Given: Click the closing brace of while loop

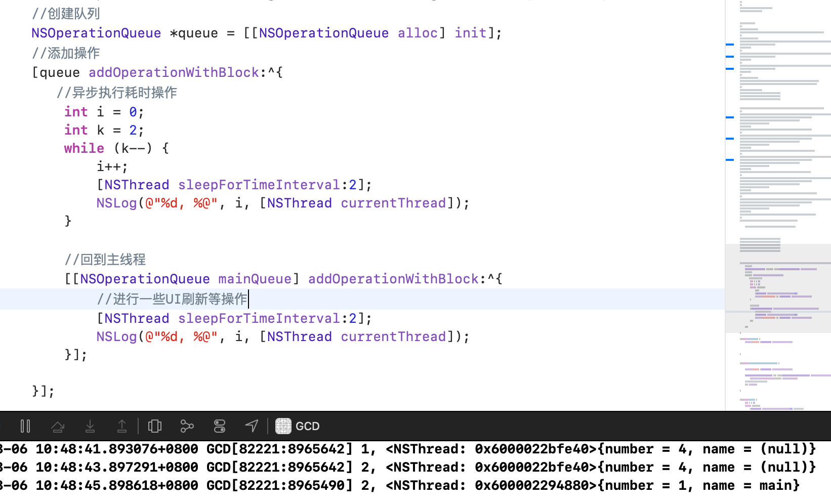Looking at the screenshot, I should (68, 221).
